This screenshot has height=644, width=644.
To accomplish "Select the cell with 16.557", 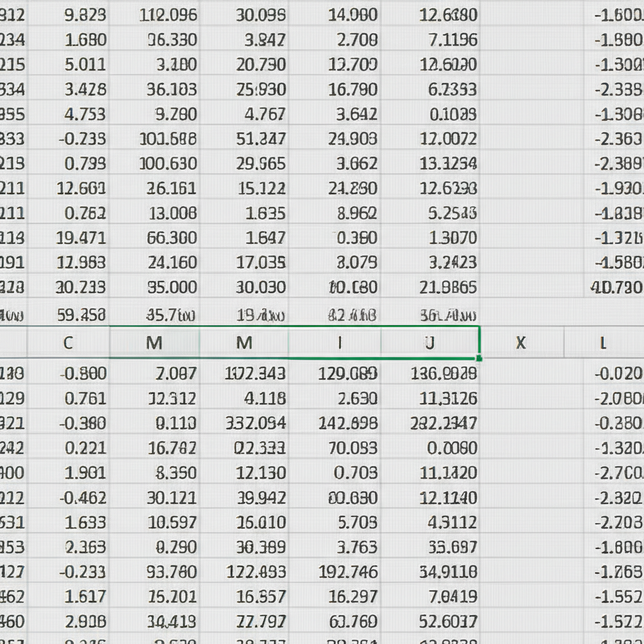I will [244, 596].
